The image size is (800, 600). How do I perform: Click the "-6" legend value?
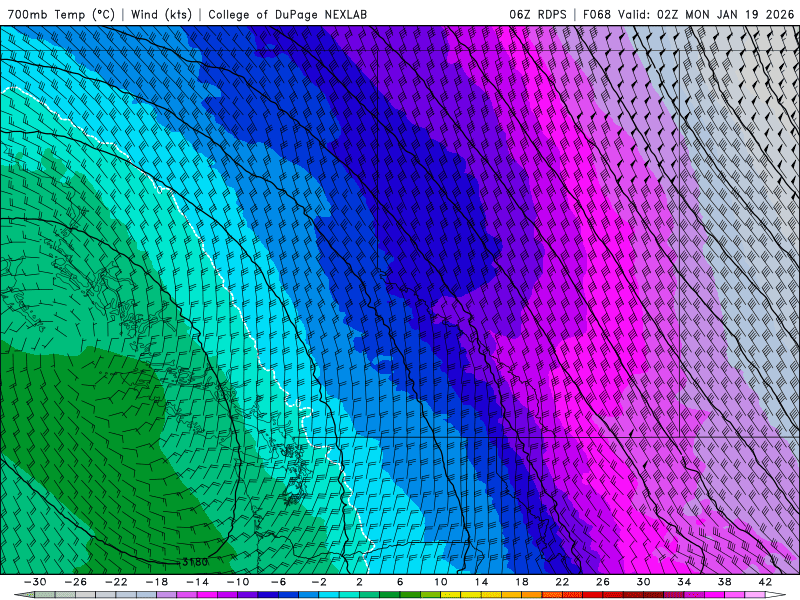(279, 582)
